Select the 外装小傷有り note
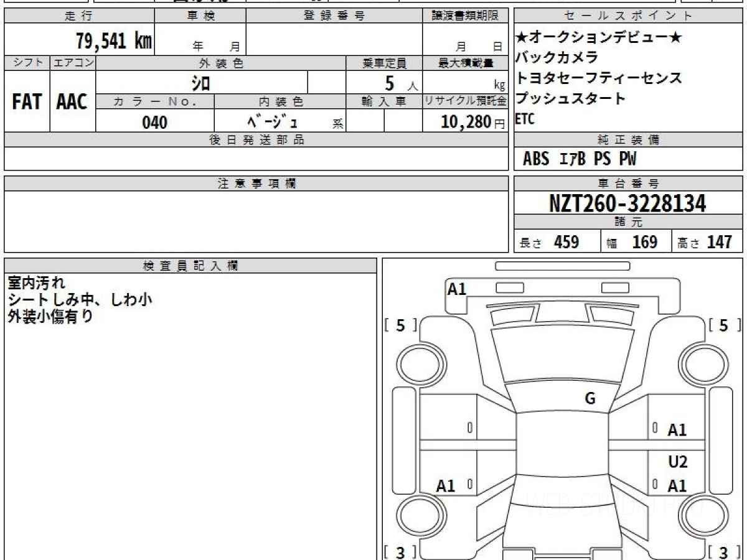Viewport: 747px width, 560px height. coord(50,317)
